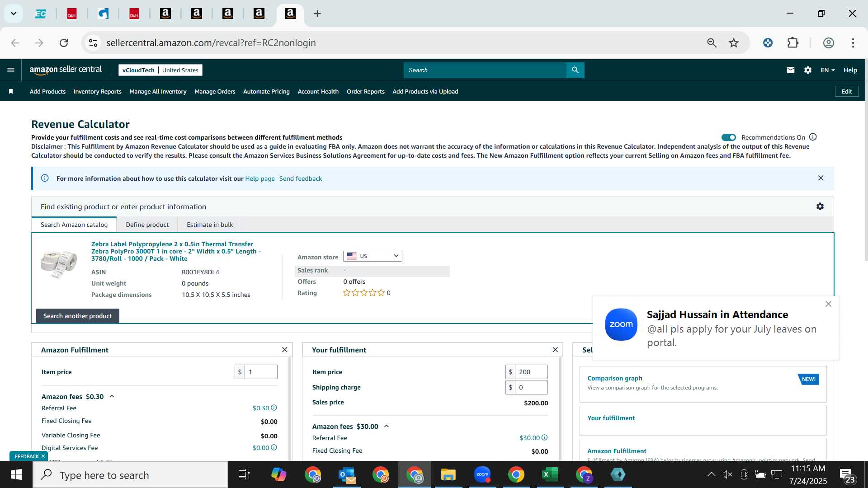Bookmark this page with the star icon
868x488 pixels.
pyautogui.click(x=733, y=43)
